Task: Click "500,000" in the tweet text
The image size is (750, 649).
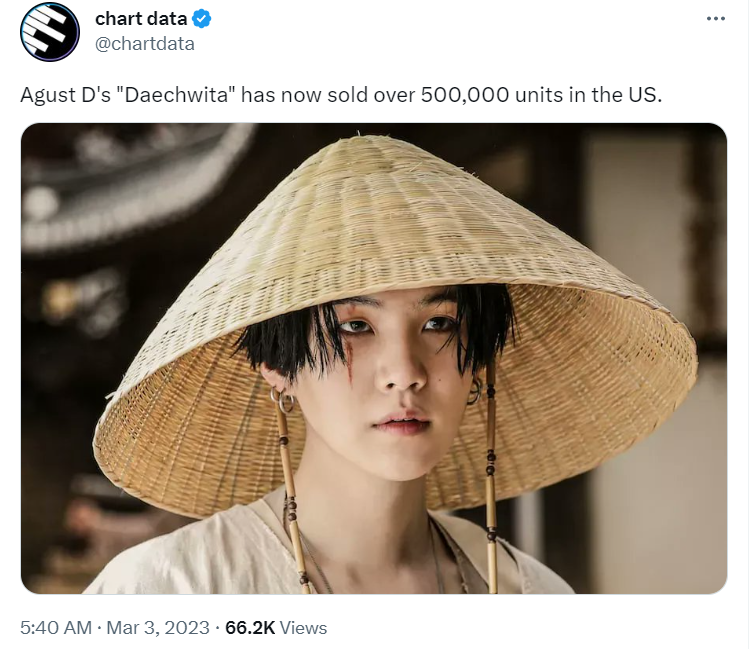Action: pos(465,95)
